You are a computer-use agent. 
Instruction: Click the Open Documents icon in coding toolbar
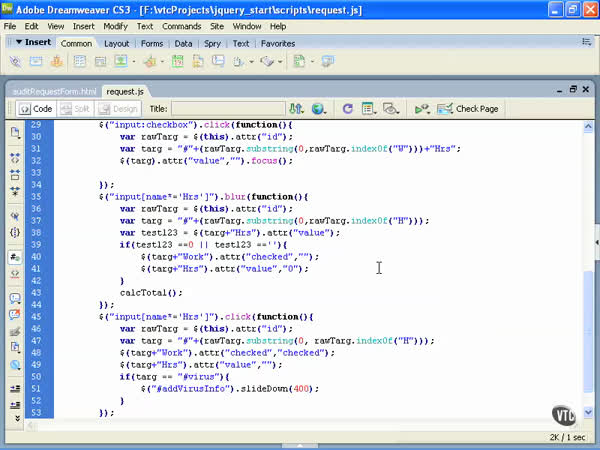tap(15, 132)
